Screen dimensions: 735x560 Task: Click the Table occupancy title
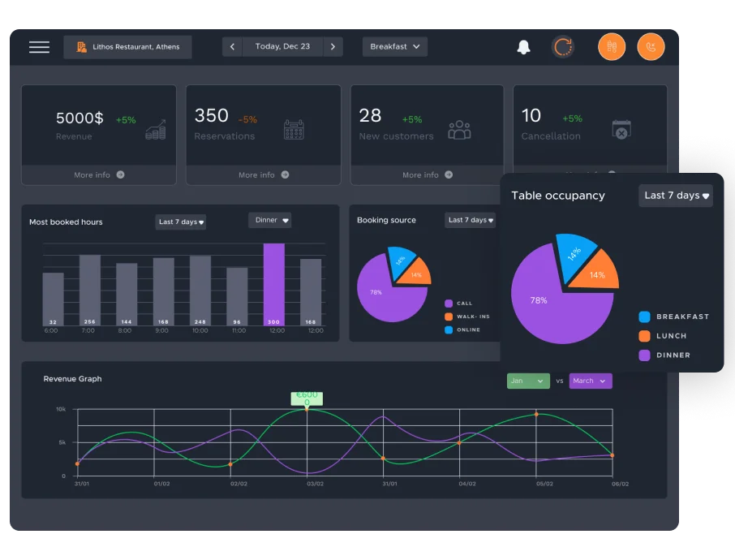pyautogui.click(x=558, y=196)
